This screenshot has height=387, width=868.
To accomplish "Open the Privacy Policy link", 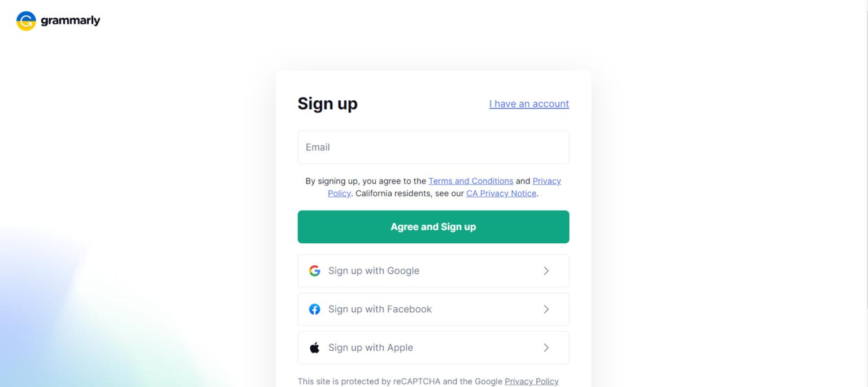I will coord(546,180).
